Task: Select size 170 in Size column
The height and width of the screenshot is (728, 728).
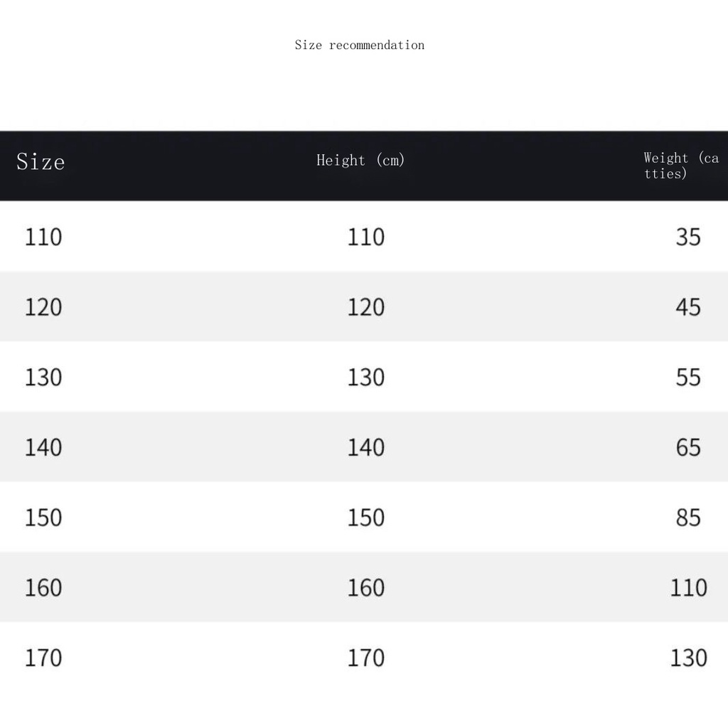Action: click(x=43, y=658)
